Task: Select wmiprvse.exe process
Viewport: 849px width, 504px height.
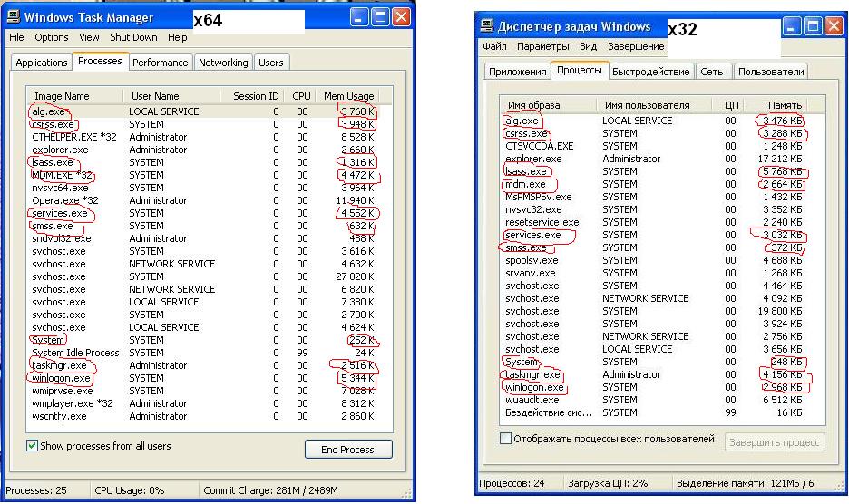Action: click(203, 391)
